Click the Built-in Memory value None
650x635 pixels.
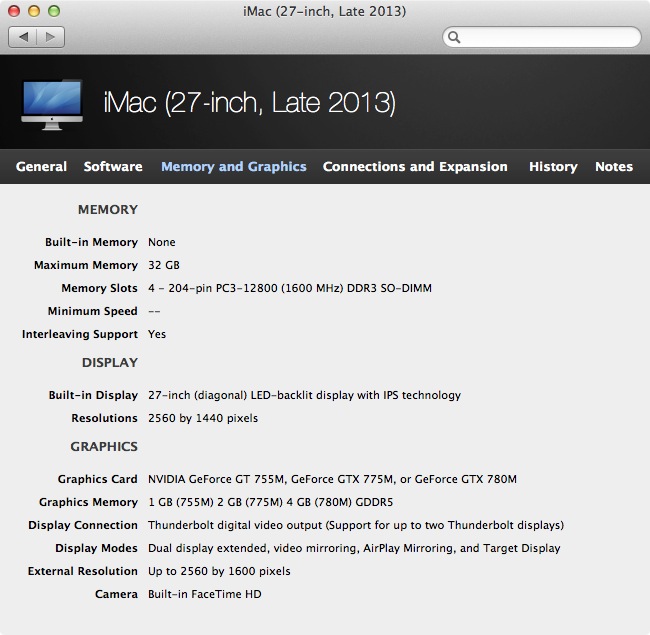pos(162,242)
